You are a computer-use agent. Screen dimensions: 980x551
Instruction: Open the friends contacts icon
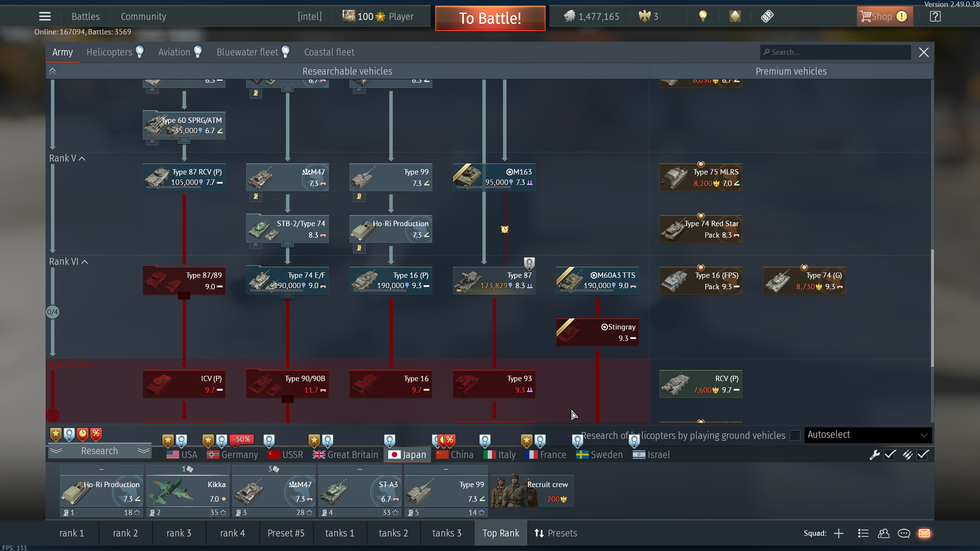(884, 533)
